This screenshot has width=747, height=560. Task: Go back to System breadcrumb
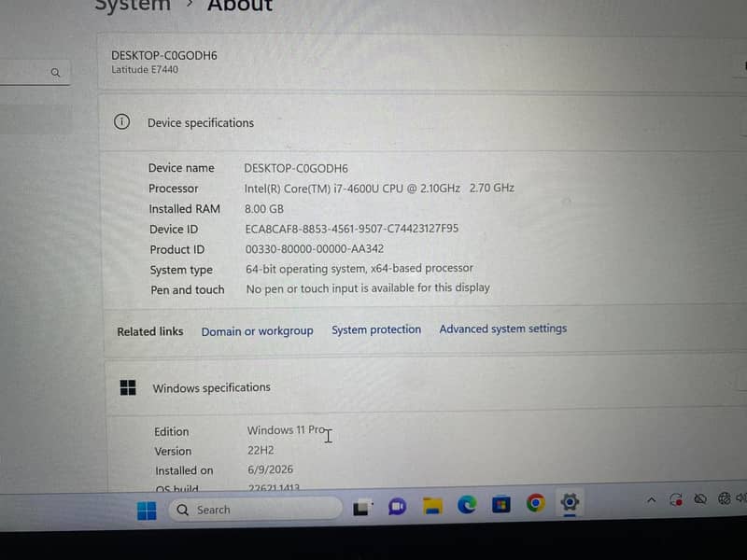[133, 5]
